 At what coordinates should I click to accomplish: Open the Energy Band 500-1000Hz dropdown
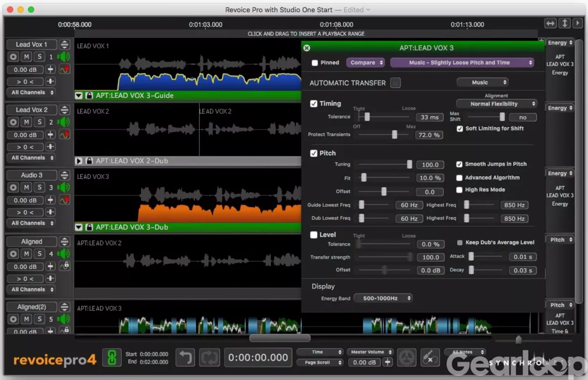click(383, 298)
